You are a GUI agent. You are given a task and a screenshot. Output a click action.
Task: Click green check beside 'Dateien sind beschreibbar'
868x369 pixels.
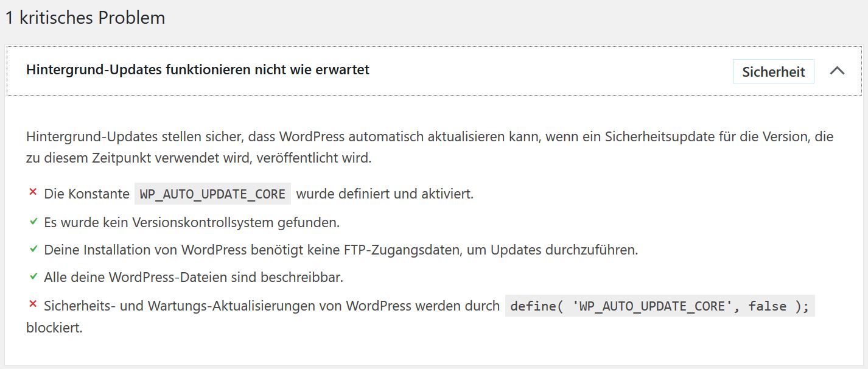(33, 276)
